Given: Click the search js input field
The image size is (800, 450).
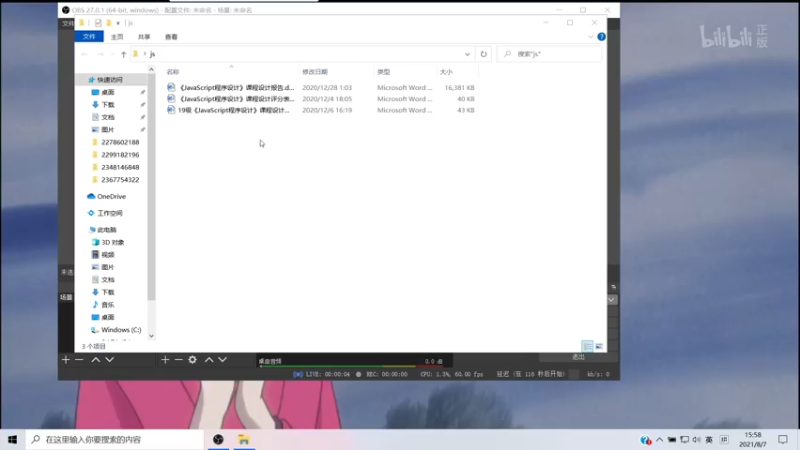Looking at the screenshot, I should 549,54.
